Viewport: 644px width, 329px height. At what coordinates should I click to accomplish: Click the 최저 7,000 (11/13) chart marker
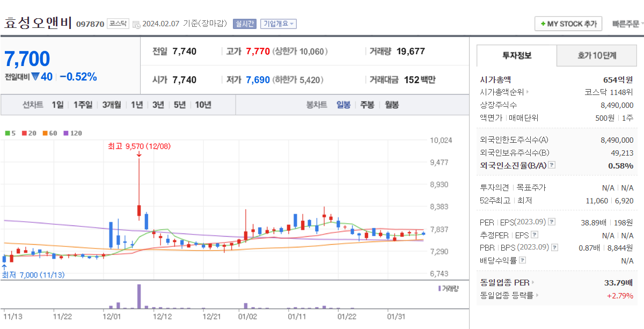click(33, 275)
